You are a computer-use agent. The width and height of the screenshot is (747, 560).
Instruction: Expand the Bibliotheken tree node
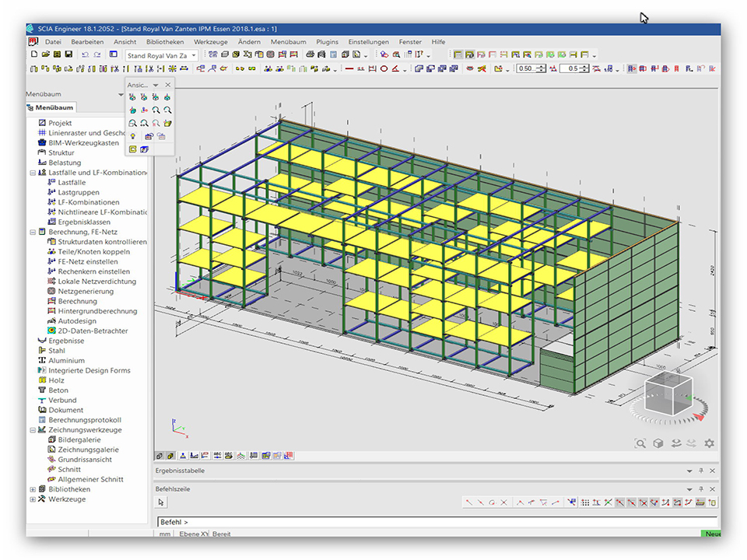coord(33,489)
